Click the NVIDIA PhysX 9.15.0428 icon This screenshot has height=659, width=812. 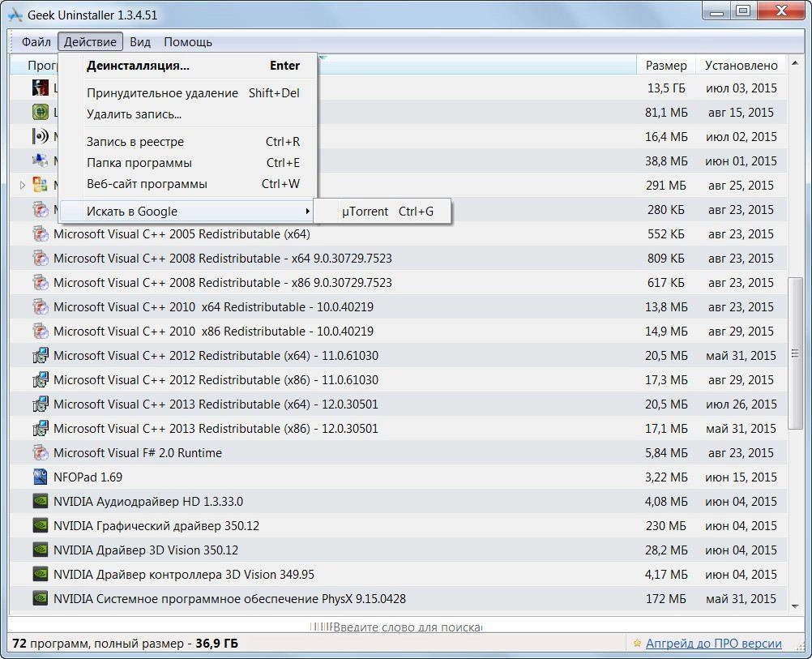[x=41, y=599]
